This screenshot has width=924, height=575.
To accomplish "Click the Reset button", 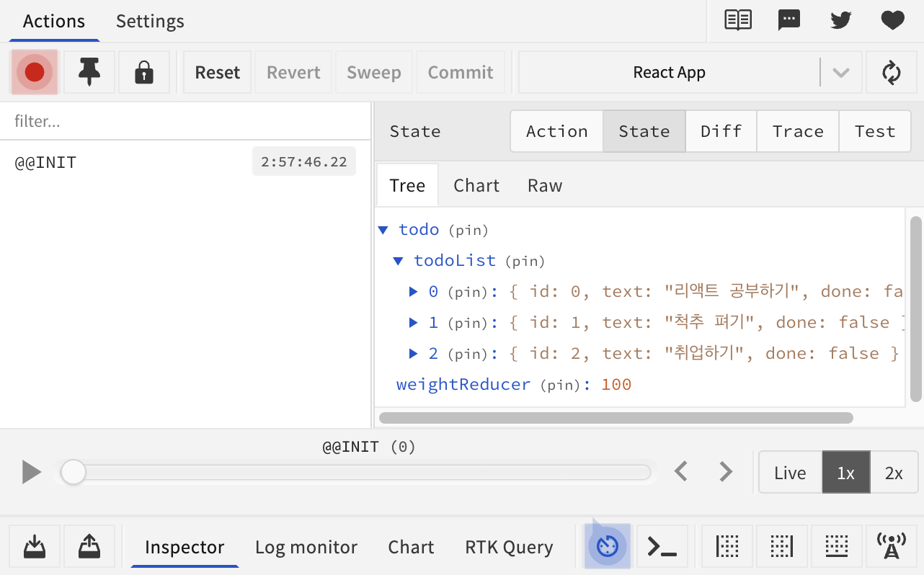I will pos(218,72).
